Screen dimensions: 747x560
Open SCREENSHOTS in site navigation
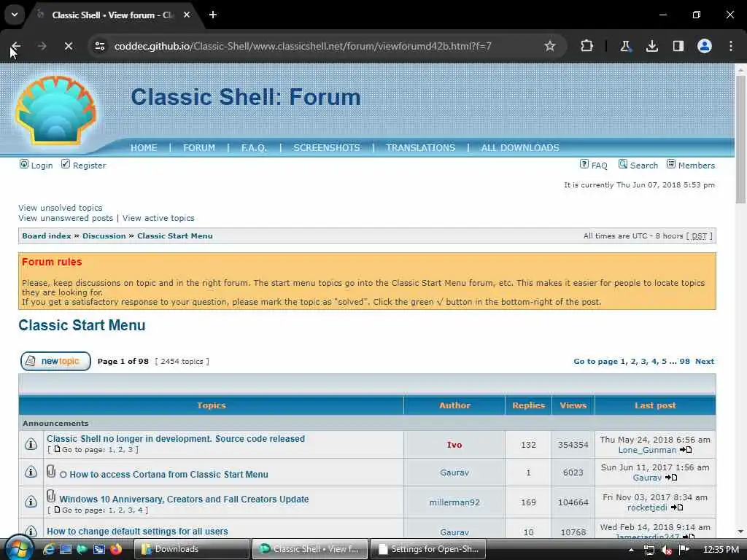[327, 147]
